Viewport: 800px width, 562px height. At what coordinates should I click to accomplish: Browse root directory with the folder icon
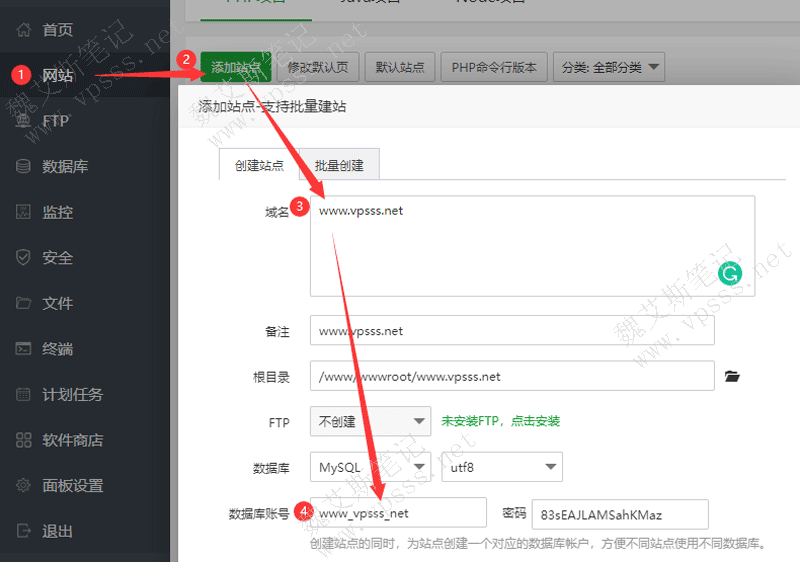732,376
